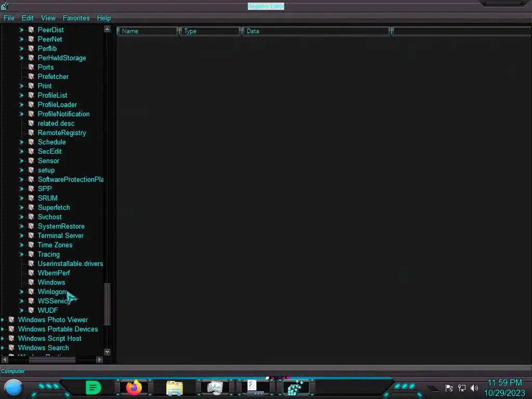The image size is (532, 399).
Task: Click the volume speaker tray icon
Action: pos(474,388)
